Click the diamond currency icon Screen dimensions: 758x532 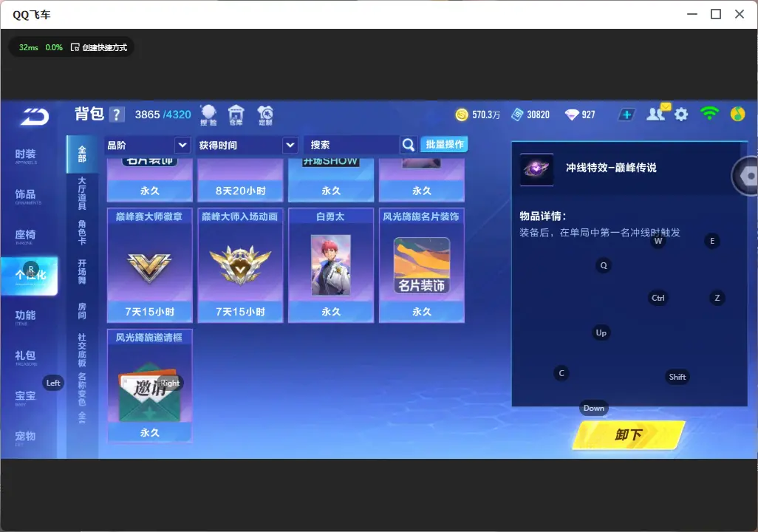572,115
